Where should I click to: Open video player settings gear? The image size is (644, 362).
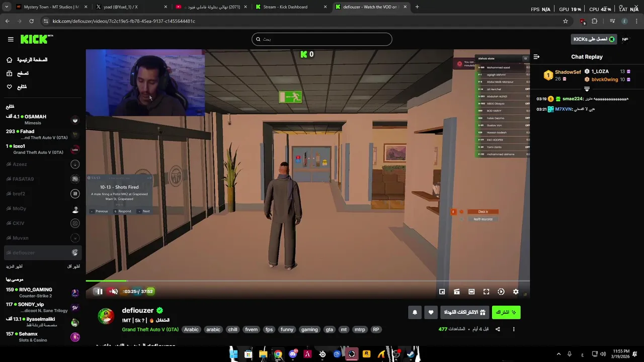[516, 292]
